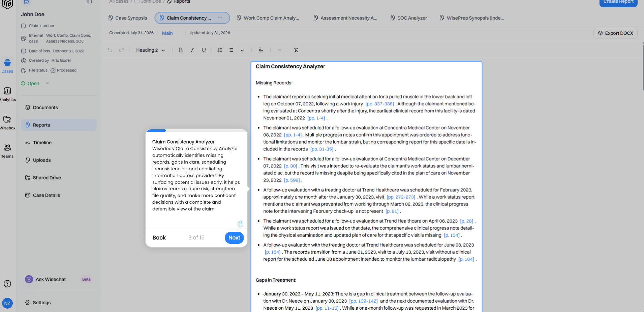644x312 pixels.
Task: Toggle bold formatting
Action: tap(181, 50)
